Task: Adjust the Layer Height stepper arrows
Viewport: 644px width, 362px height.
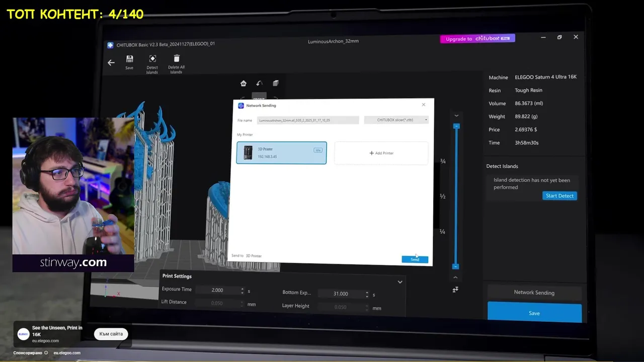Action: (367, 307)
